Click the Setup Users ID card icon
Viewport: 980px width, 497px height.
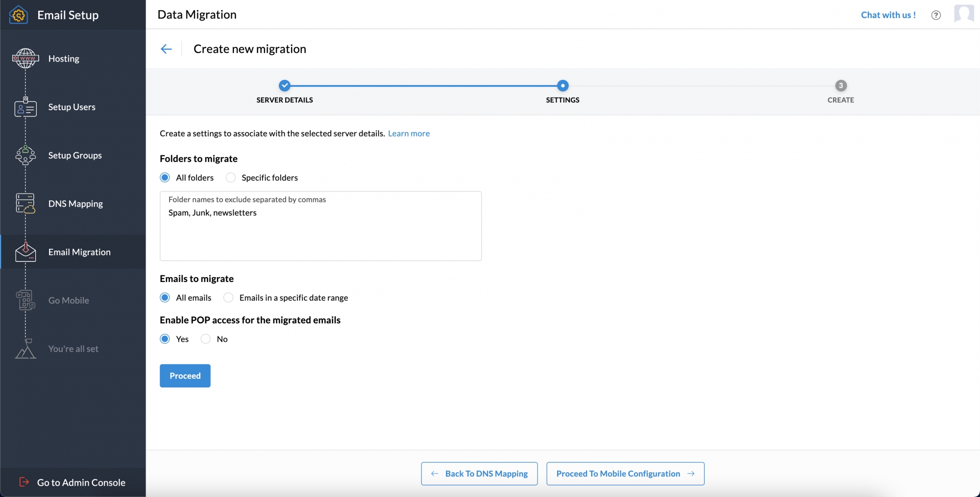(x=25, y=107)
